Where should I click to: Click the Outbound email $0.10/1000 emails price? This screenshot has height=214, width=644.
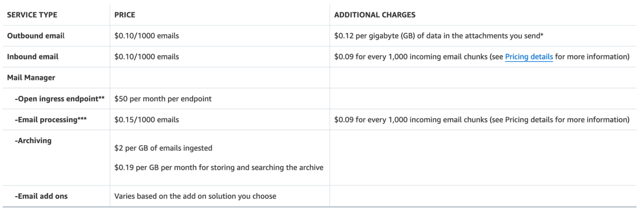(x=147, y=35)
